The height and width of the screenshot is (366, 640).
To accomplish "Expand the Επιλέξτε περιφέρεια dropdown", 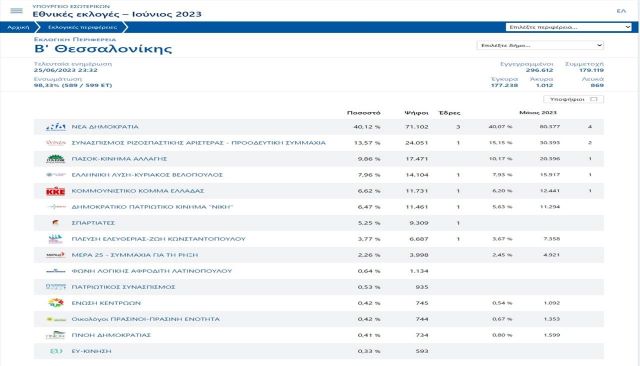I will pos(569,27).
